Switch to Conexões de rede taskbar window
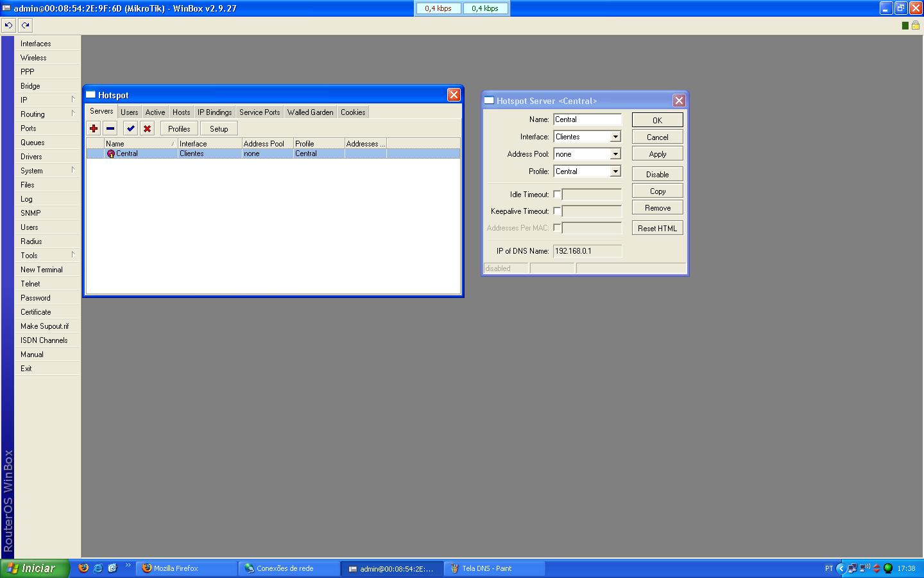 tap(289, 568)
